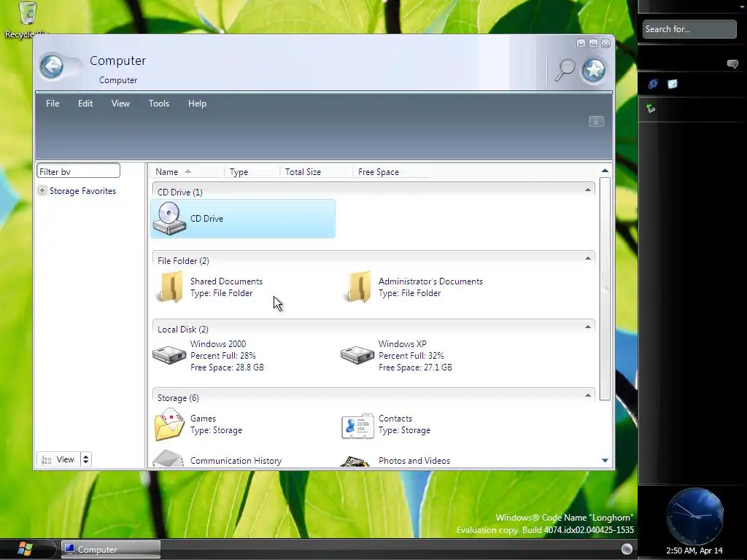Collapse the File Folder (2) group
The image size is (747, 560).
(x=588, y=259)
